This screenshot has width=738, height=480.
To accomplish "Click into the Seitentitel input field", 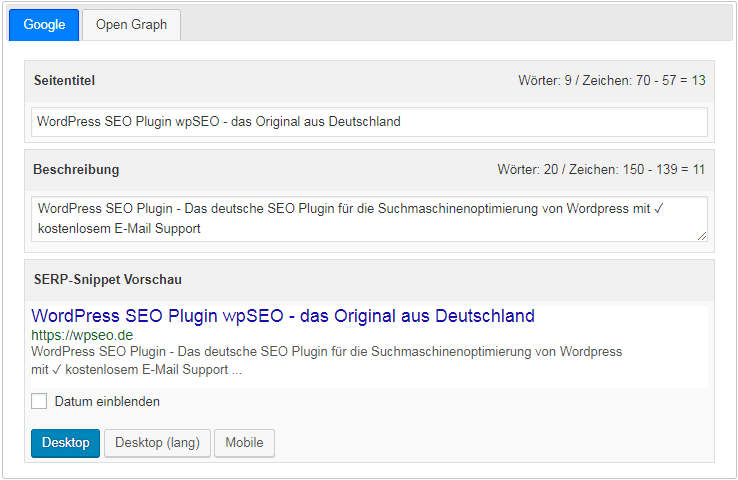I will pos(369,122).
